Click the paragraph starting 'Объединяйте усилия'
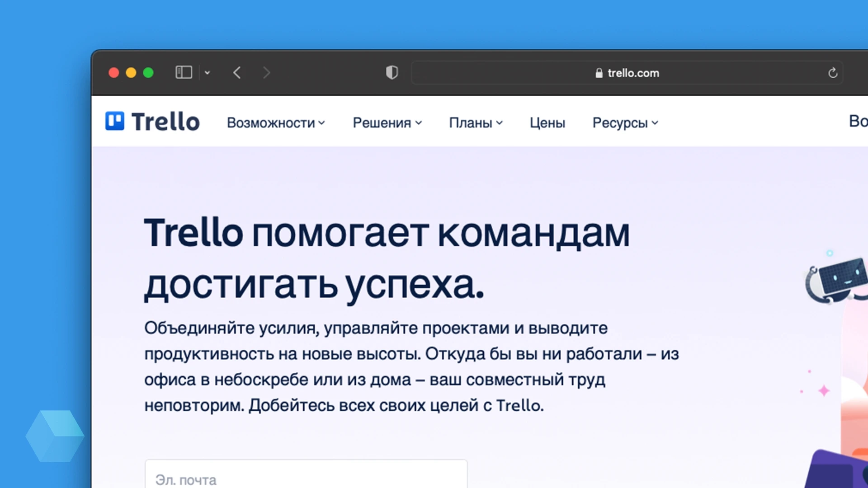The width and height of the screenshot is (868, 488). point(411,366)
